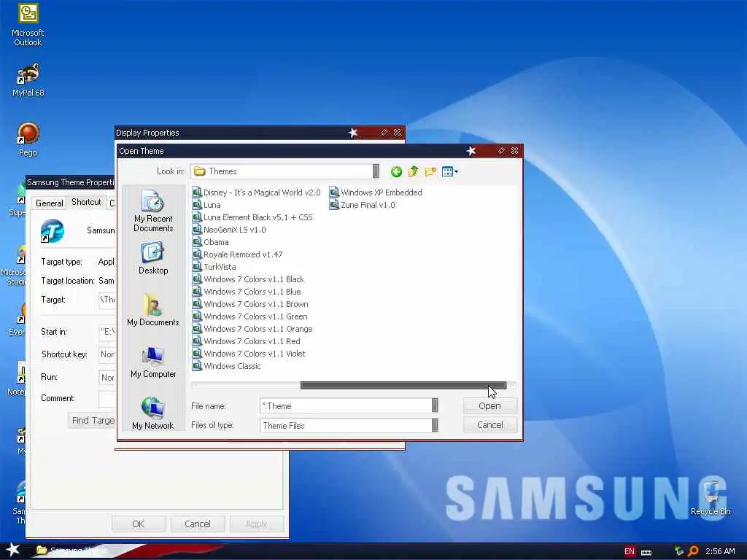The width and height of the screenshot is (747, 560).
Task: Select the Luna theme file
Action: pyautogui.click(x=206, y=205)
